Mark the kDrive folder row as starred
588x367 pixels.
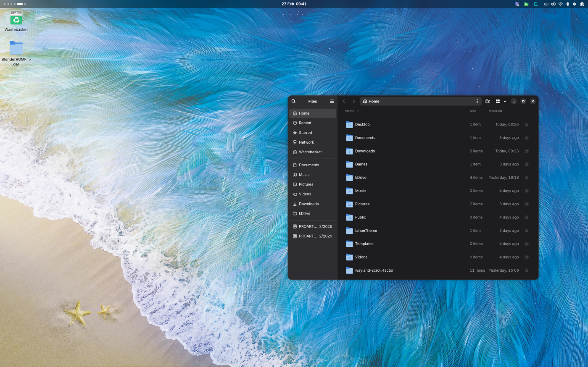pos(527,178)
